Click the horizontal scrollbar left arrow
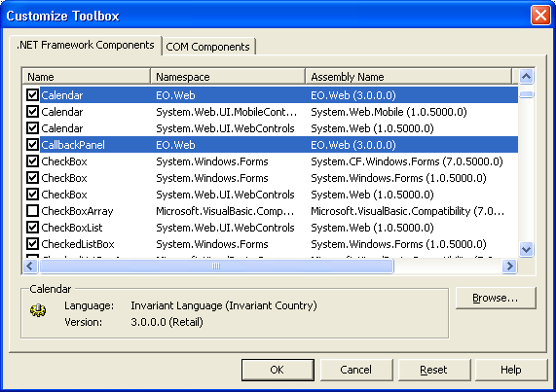 [x=30, y=266]
